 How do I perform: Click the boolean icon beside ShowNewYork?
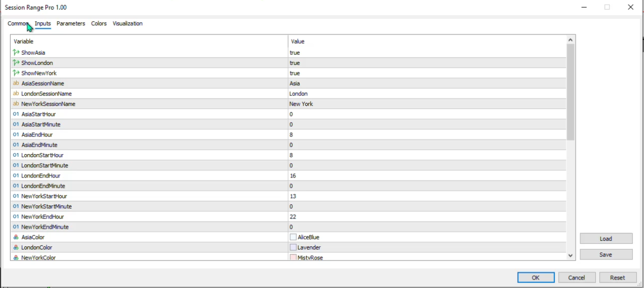coord(16,73)
